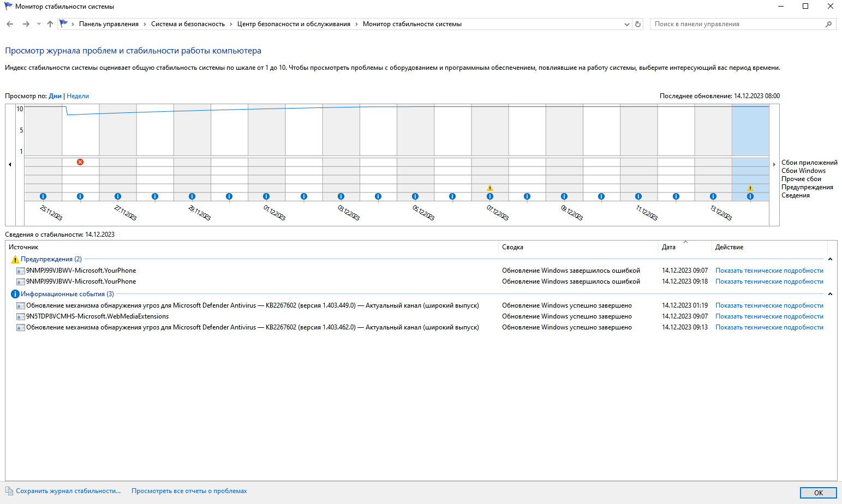Click the yellow warning icon beside Предупреждения (2)
Viewport: 842px width, 504px height.
point(15,259)
